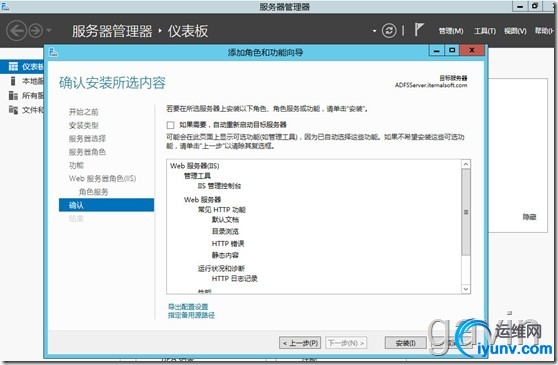Select the HTTP 日志记录 entry
Viewport: 558px width, 365px height.
click(235, 279)
